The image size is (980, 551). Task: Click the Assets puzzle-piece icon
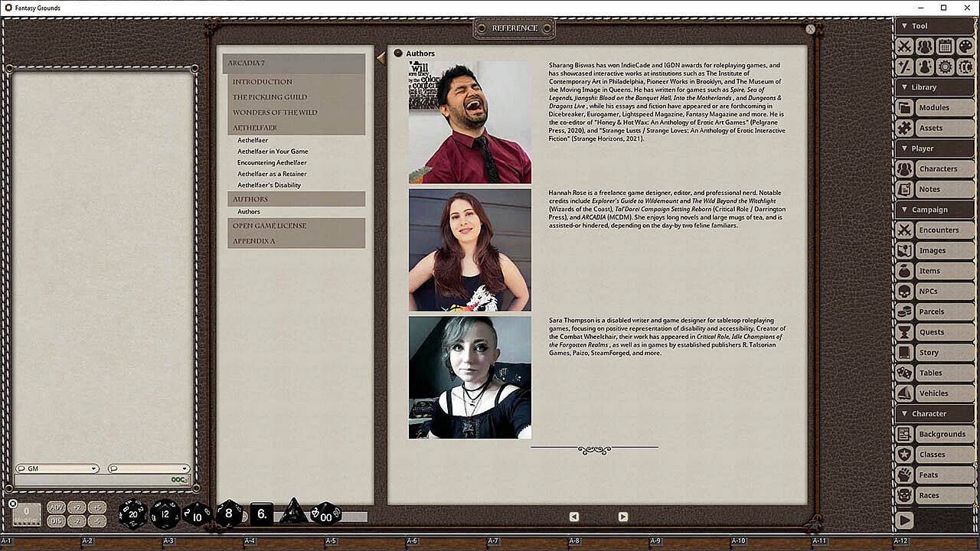(904, 128)
